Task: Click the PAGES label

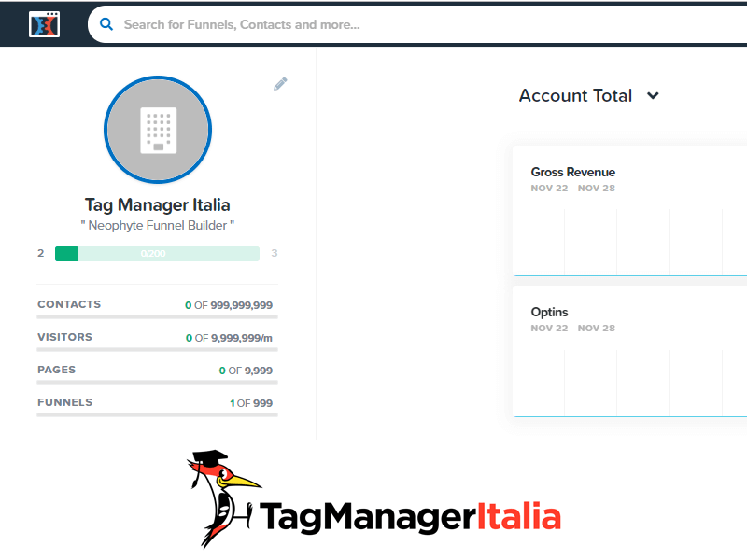Action: pos(56,370)
